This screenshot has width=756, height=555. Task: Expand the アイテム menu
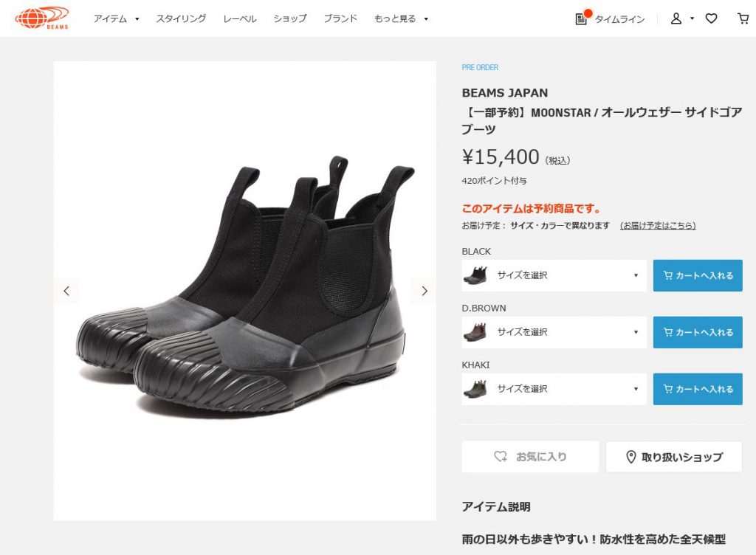(116, 18)
